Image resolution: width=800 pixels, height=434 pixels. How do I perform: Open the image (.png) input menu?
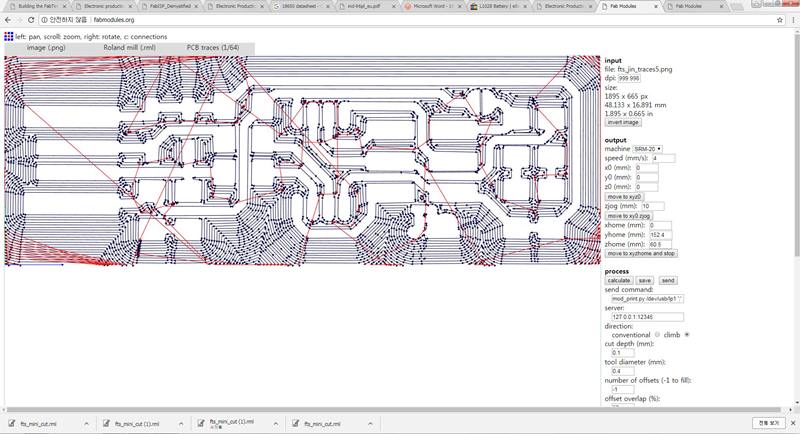[46, 47]
